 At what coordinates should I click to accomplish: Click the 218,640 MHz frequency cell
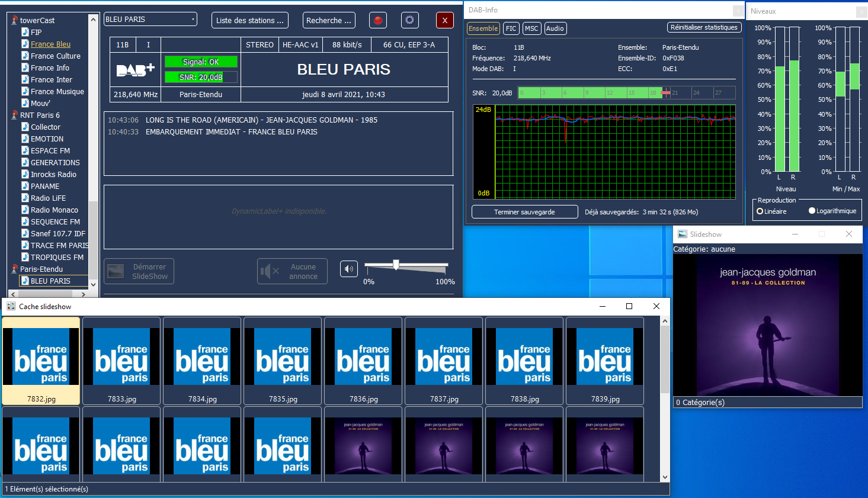click(136, 95)
